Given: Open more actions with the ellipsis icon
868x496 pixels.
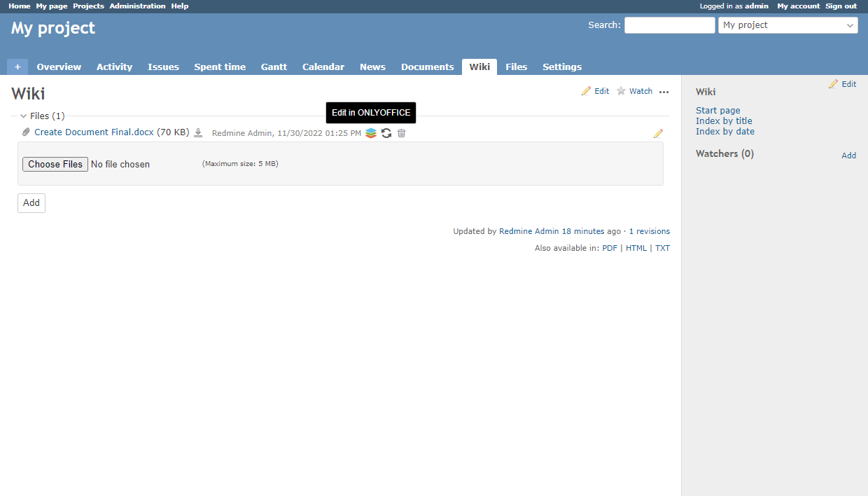Looking at the screenshot, I should 664,91.
